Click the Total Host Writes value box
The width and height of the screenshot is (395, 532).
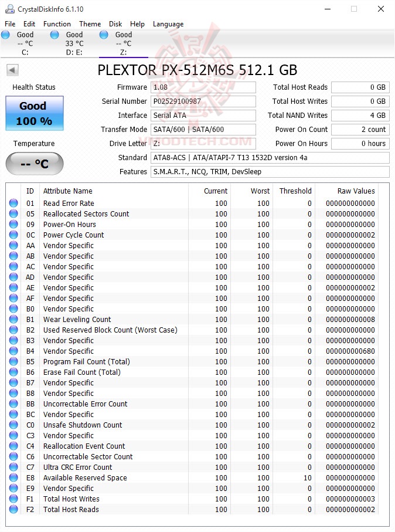click(360, 101)
